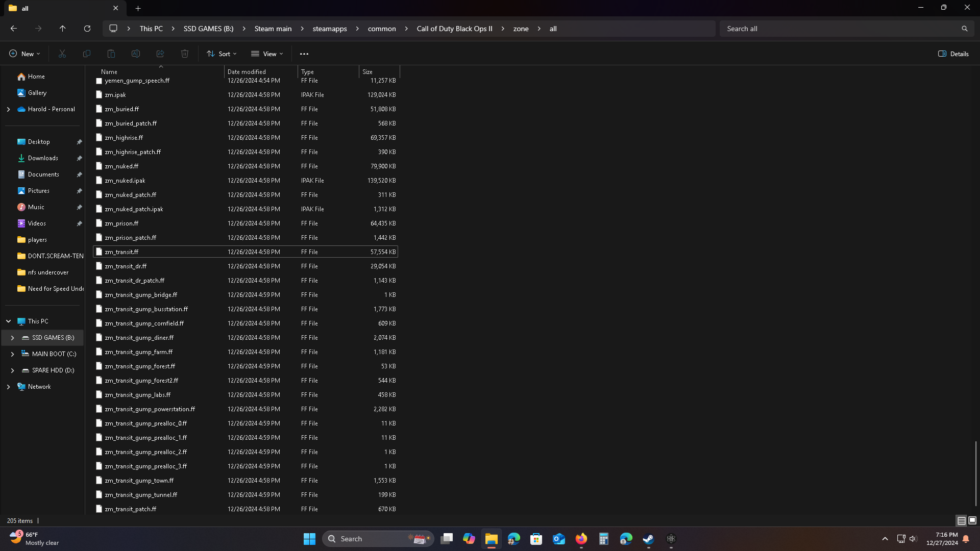The image size is (980, 551).
Task: Open Downloads in the navigation pane
Action: coord(43,158)
